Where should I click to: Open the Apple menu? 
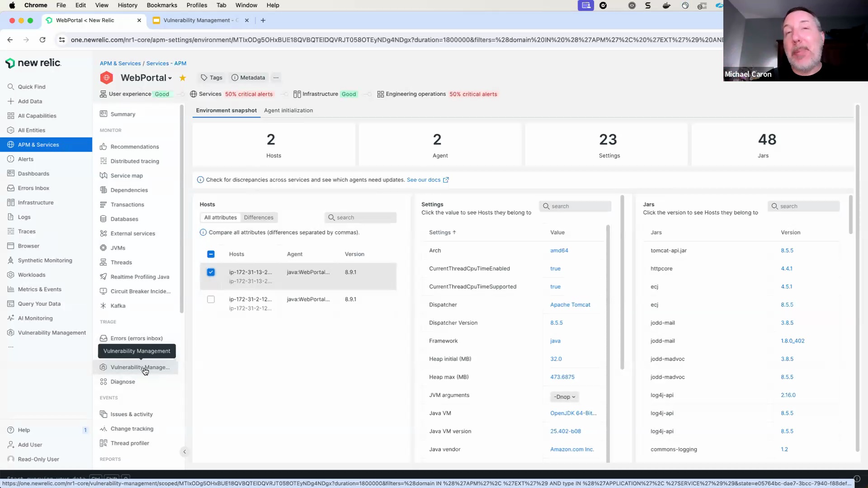[12, 5]
